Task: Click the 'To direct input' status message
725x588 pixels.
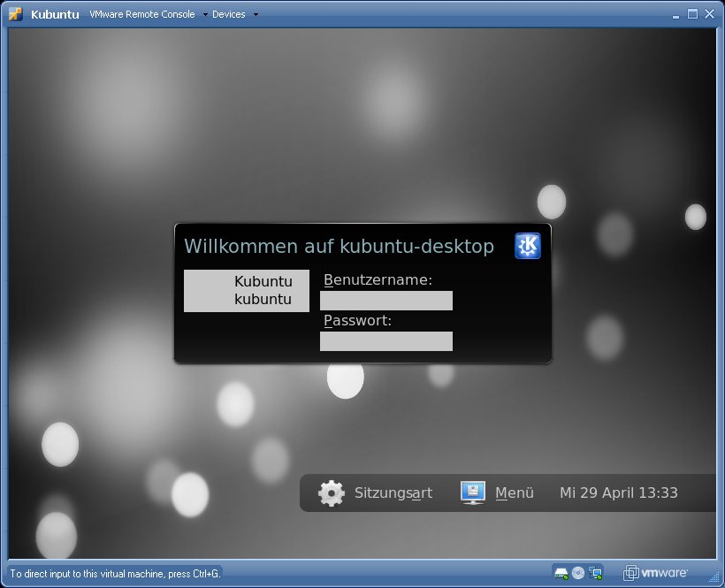Action: click(115, 574)
